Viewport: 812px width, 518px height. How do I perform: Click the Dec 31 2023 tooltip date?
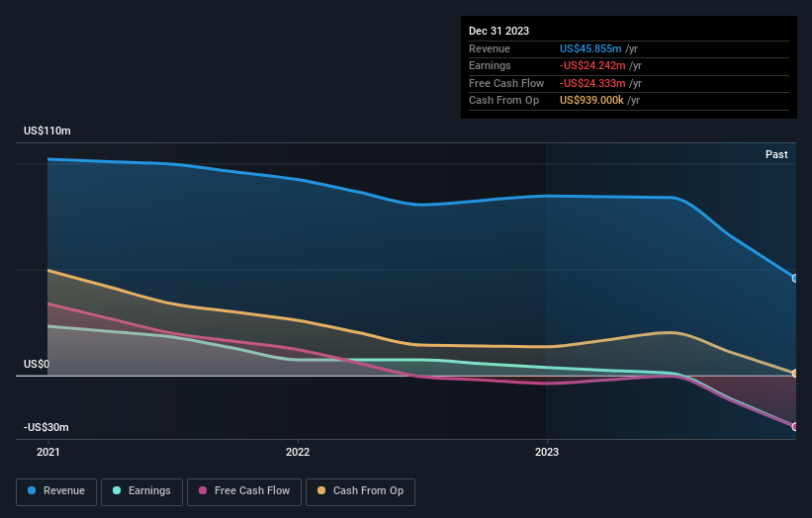(498, 31)
